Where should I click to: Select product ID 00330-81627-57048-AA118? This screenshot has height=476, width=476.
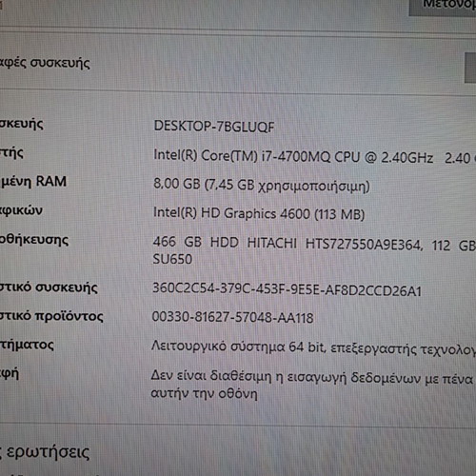232,317
